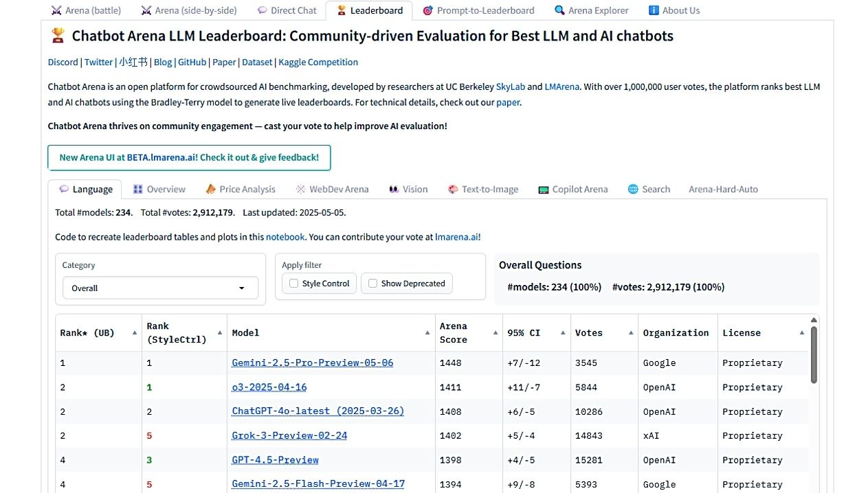Switch to Overview sub-tab

pyautogui.click(x=159, y=190)
